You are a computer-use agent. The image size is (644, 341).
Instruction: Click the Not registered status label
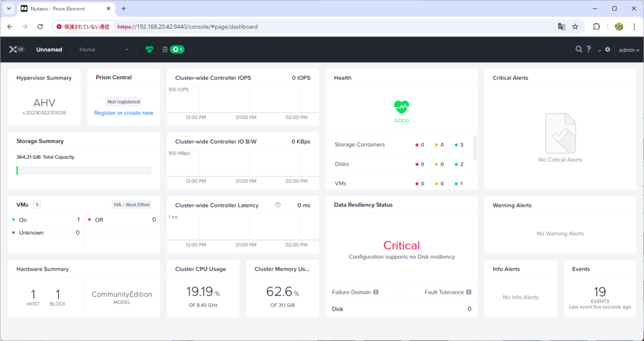[x=123, y=101]
